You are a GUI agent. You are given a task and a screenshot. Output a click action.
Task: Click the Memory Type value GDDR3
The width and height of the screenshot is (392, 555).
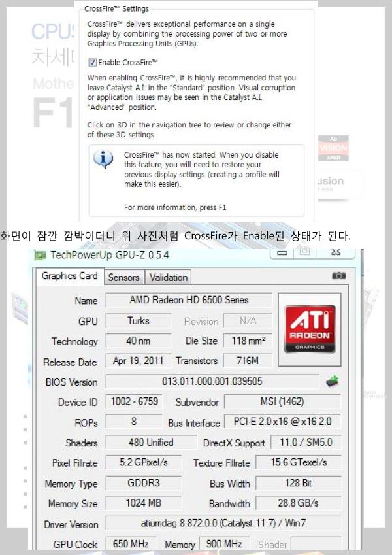tap(144, 483)
